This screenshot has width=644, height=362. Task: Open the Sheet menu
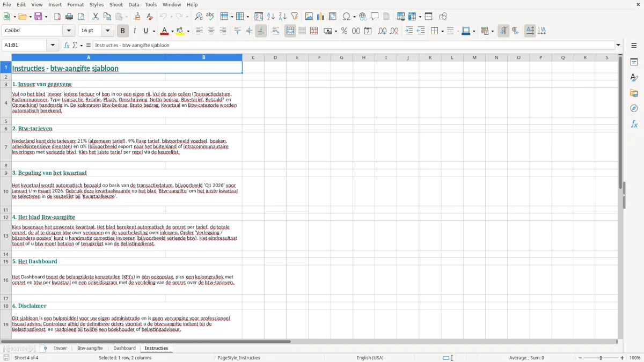(x=116, y=4)
